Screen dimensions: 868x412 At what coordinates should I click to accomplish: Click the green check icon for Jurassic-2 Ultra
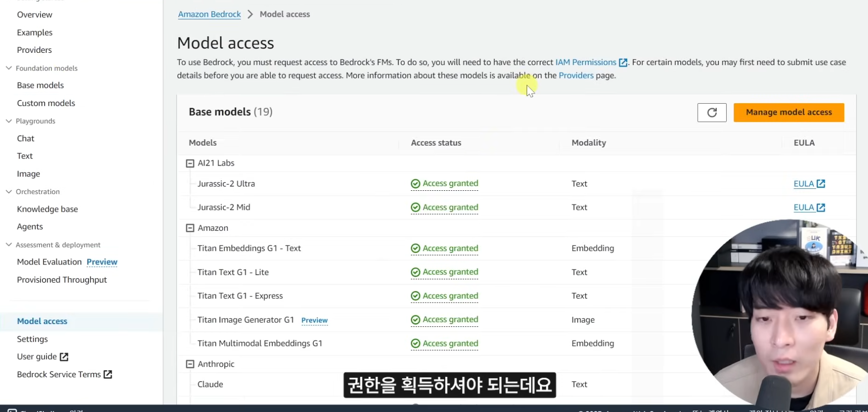(x=416, y=184)
